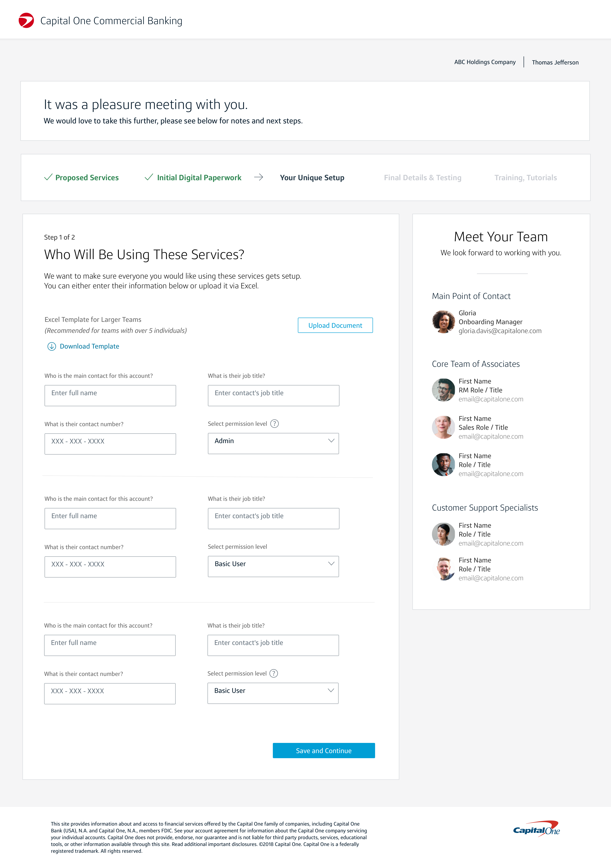611x868 pixels.
Task: Click help icon beside first permission level
Action: (275, 424)
